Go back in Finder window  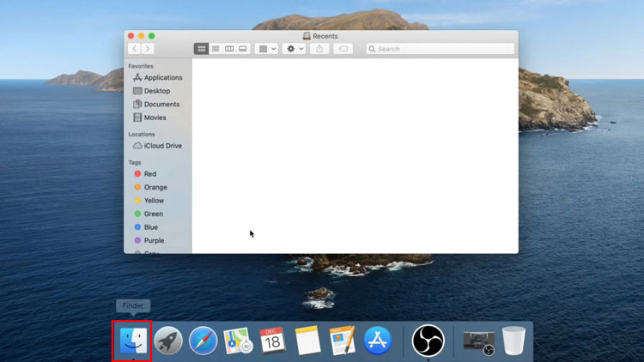pos(134,49)
